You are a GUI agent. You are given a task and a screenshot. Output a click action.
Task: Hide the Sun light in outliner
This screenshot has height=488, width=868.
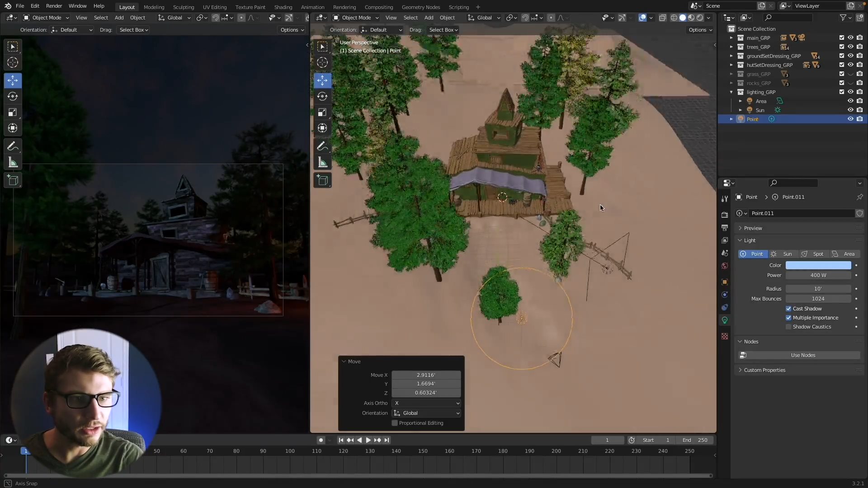pyautogui.click(x=850, y=110)
